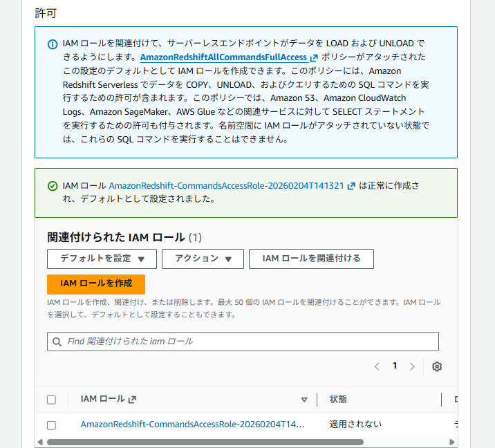Open AmazonRedshift-CommandsAccessRole-20260204T141321 link in success banner
The width and height of the screenshot is (495, 448).
pyautogui.click(x=226, y=186)
